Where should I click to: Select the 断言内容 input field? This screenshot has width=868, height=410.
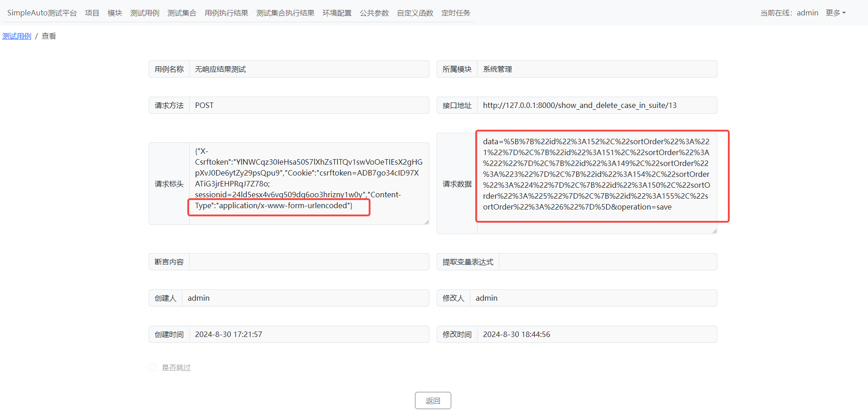click(308, 261)
